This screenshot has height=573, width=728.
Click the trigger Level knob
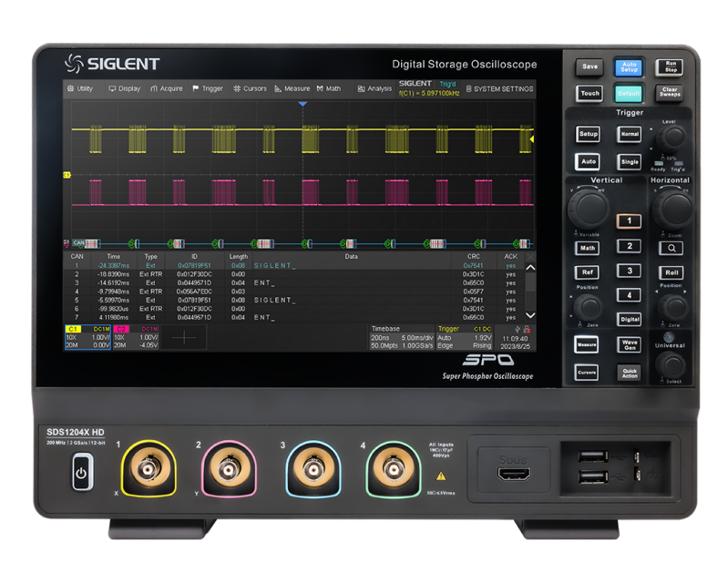click(x=672, y=137)
